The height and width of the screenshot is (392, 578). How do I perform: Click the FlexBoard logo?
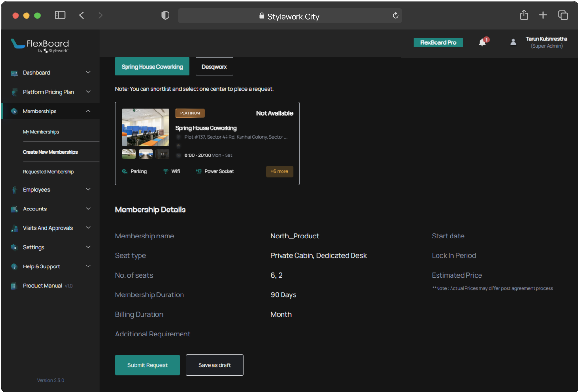pyautogui.click(x=40, y=46)
